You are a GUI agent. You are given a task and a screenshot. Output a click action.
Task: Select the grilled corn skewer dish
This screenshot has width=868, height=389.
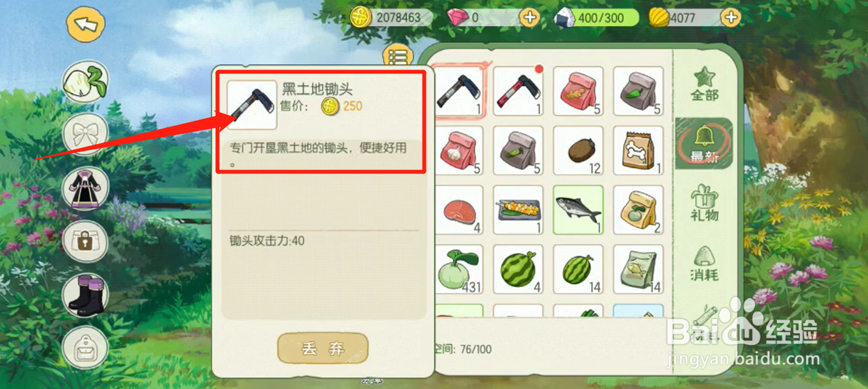tap(518, 210)
